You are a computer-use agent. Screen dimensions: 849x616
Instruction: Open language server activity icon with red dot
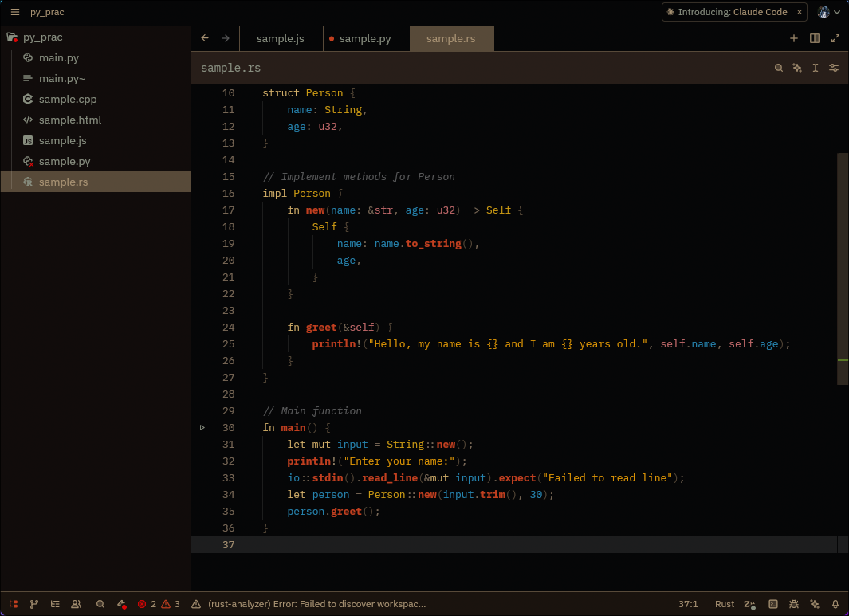click(121, 604)
